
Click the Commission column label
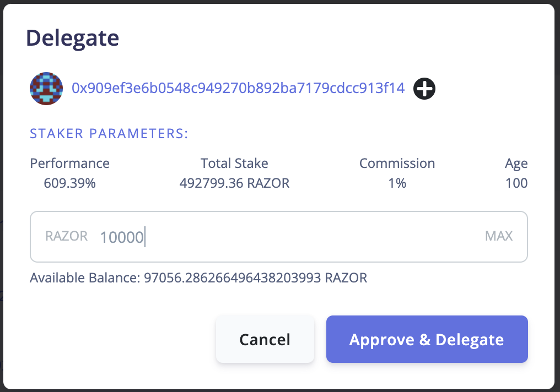(x=397, y=164)
